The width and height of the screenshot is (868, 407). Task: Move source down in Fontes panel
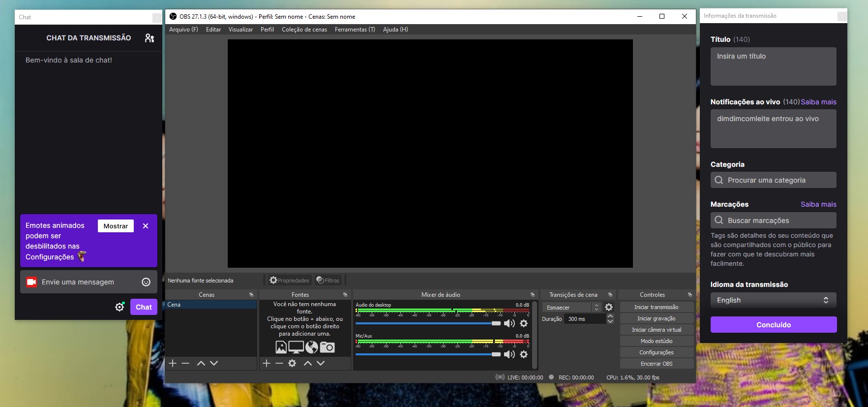[x=321, y=363]
